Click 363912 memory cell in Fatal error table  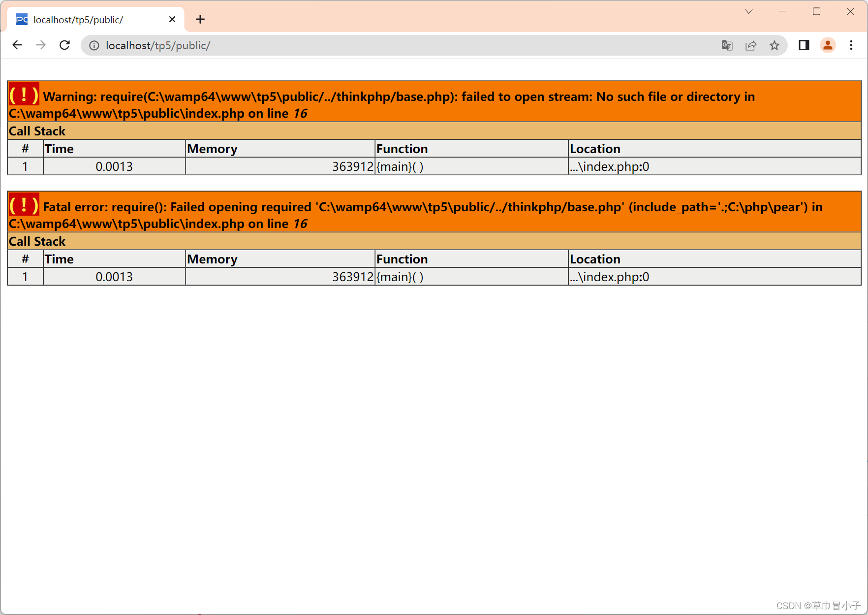pos(280,277)
